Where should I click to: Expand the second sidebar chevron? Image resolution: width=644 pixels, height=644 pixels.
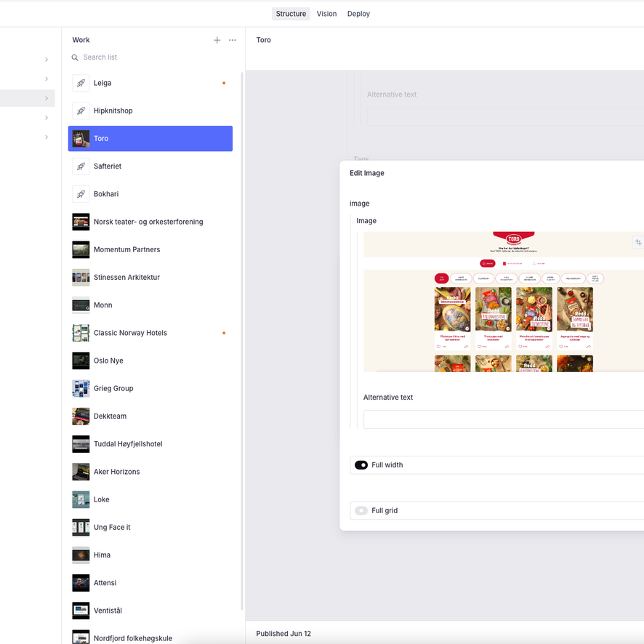pos(47,79)
